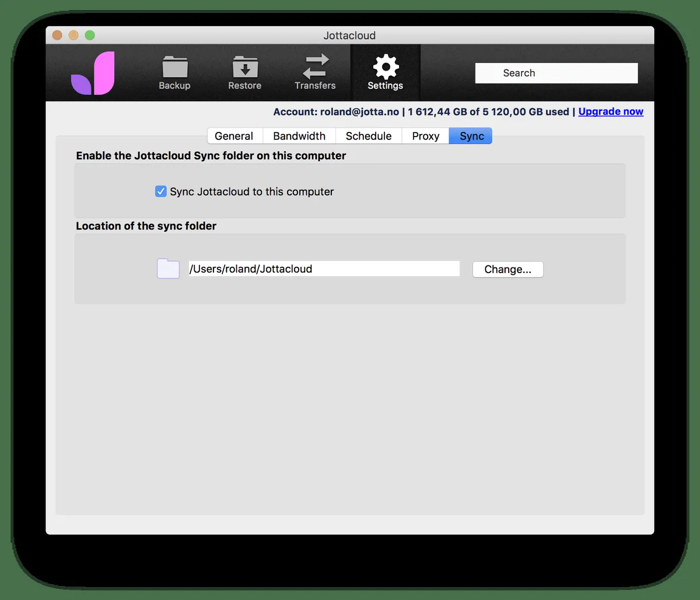Close the Jottacloud window
Image resolution: width=700 pixels, height=600 pixels.
(x=57, y=35)
